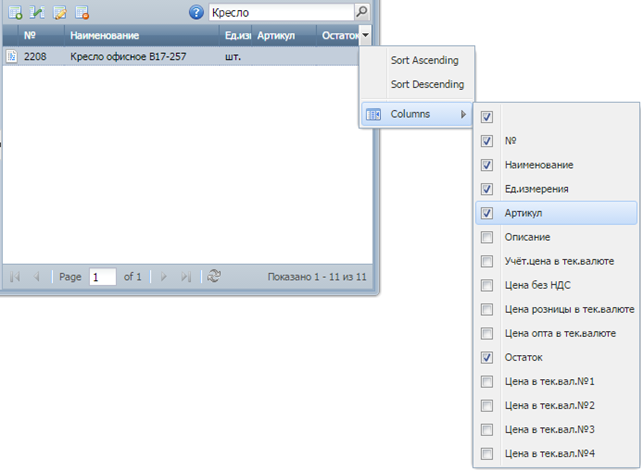Uncheck the Наименование column checkbox
Screen dimensions: 641x470
[x=486, y=165]
